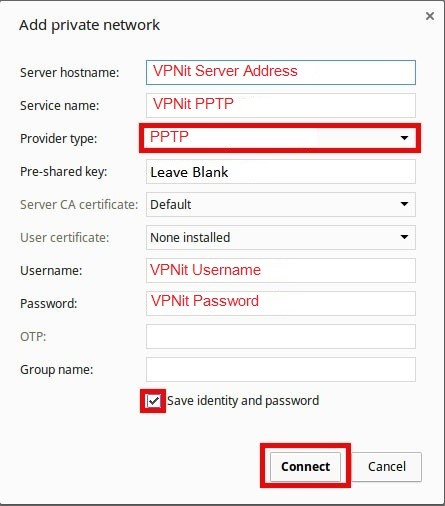
Task: Expand the Server CA certificate dropdown
Action: click(x=281, y=204)
